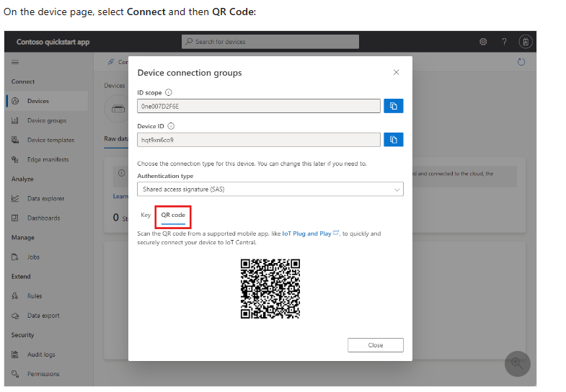Image resolution: width=566 pixels, height=392 pixels.
Task: Copy the ID scope value
Action: point(394,106)
